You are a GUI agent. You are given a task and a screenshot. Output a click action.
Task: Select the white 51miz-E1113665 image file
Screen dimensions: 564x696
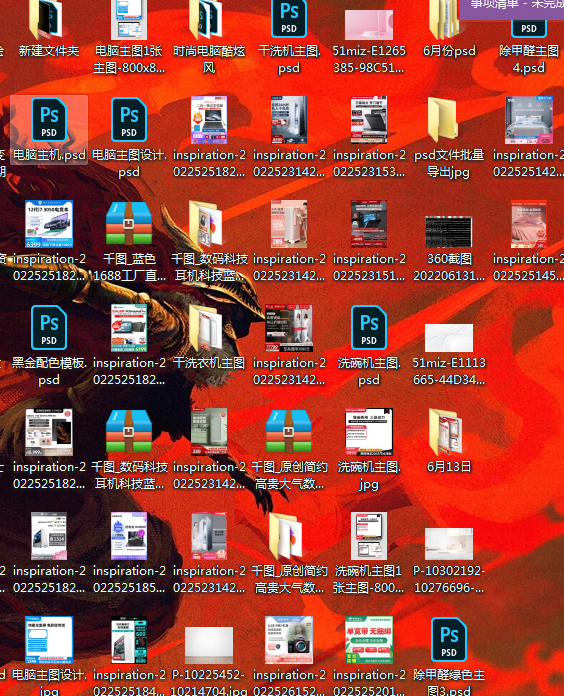click(448, 337)
